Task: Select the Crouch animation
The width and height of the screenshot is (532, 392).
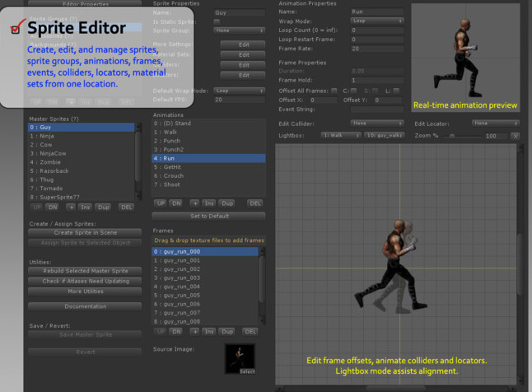Action: pos(208,175)
